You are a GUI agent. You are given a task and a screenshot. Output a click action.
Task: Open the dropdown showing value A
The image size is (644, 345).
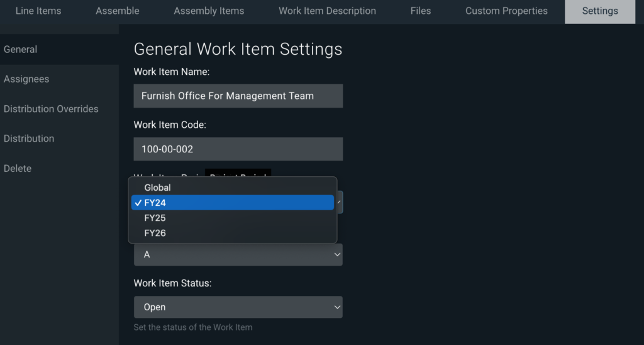(x=238, y=254)
